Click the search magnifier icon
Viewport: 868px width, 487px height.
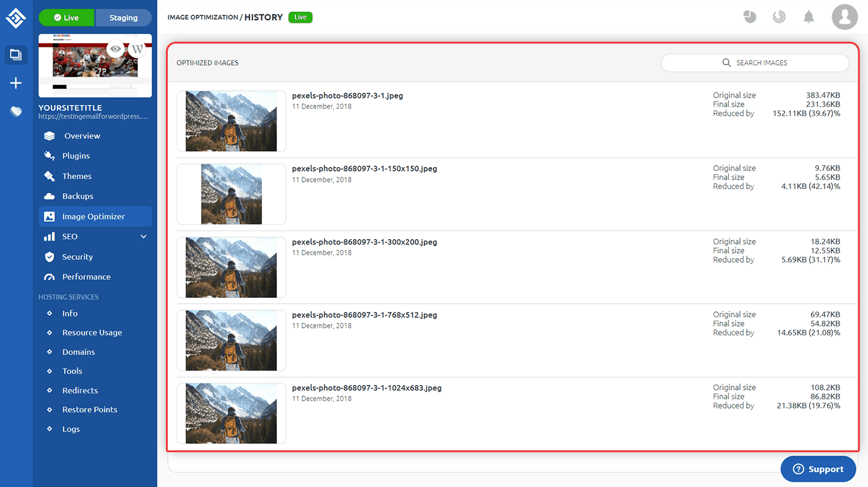point(726,63)
